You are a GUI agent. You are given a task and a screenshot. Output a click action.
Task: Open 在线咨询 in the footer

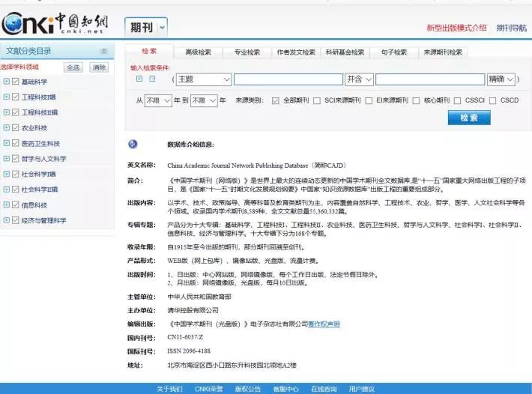tap(324, 389)
